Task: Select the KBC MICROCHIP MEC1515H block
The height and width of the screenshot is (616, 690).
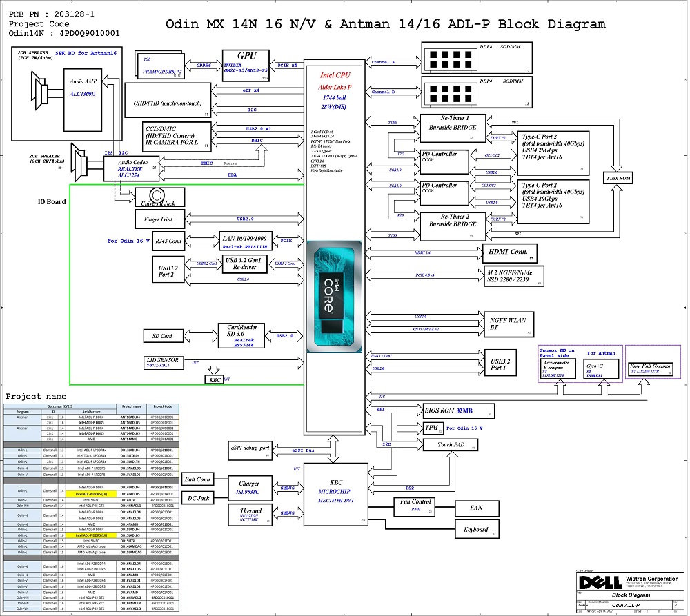Action: 336,494
